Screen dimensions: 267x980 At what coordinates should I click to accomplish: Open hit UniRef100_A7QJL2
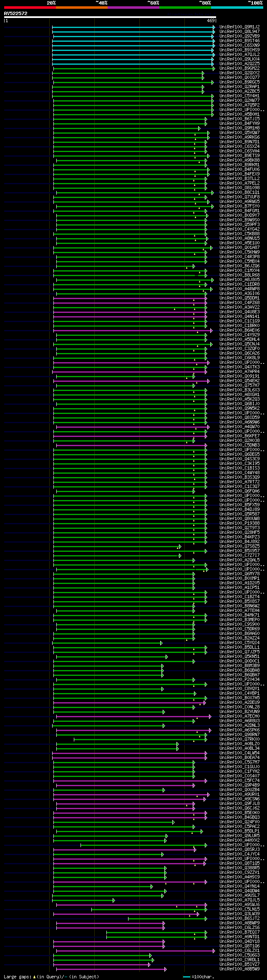pos(239,54)
